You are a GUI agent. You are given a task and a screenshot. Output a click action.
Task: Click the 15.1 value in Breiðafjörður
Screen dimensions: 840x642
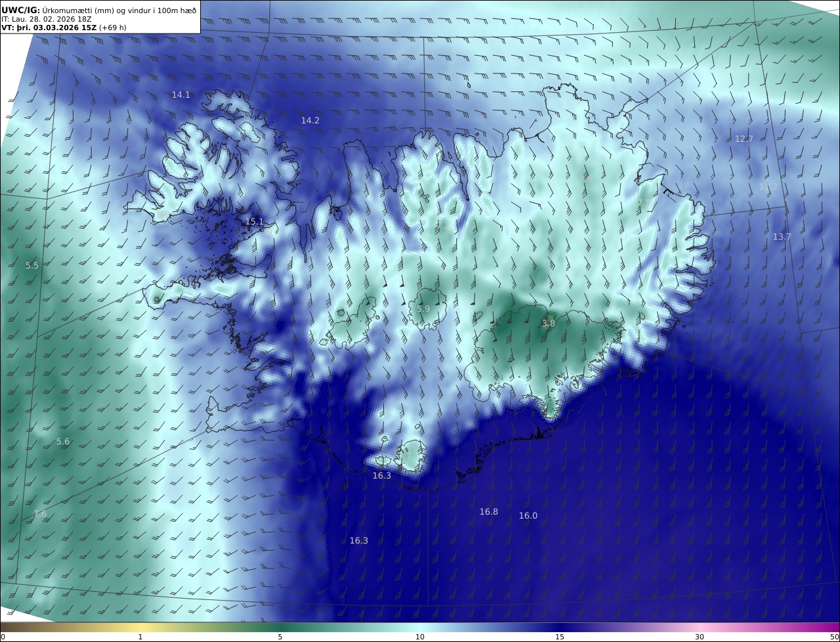pyautogui.click(x=255, y=222)
